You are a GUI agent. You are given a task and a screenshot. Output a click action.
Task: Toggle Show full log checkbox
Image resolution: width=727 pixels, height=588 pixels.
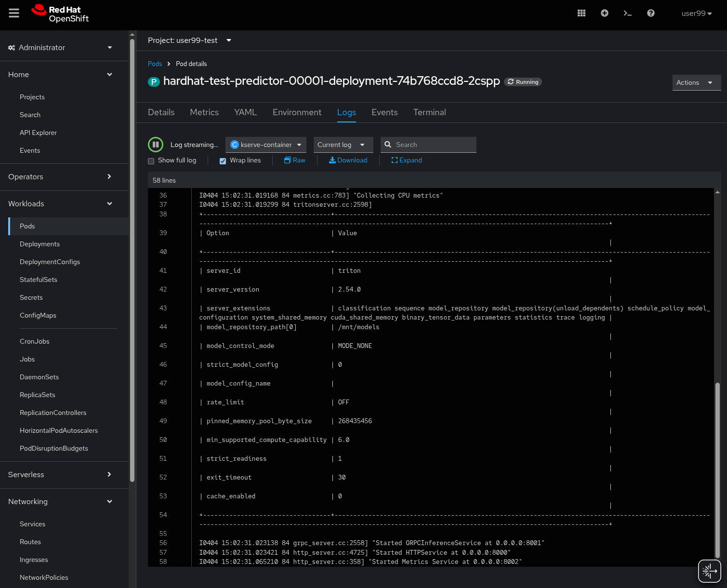point(151,161)
